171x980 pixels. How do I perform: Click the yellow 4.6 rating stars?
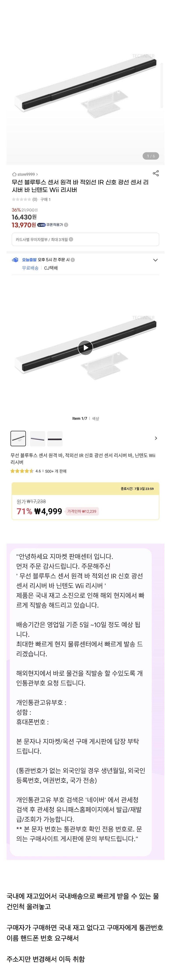coord(22,471)
